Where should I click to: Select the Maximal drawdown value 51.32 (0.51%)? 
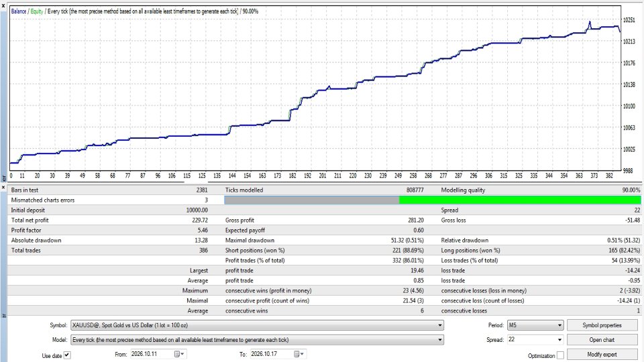[407, 240]
